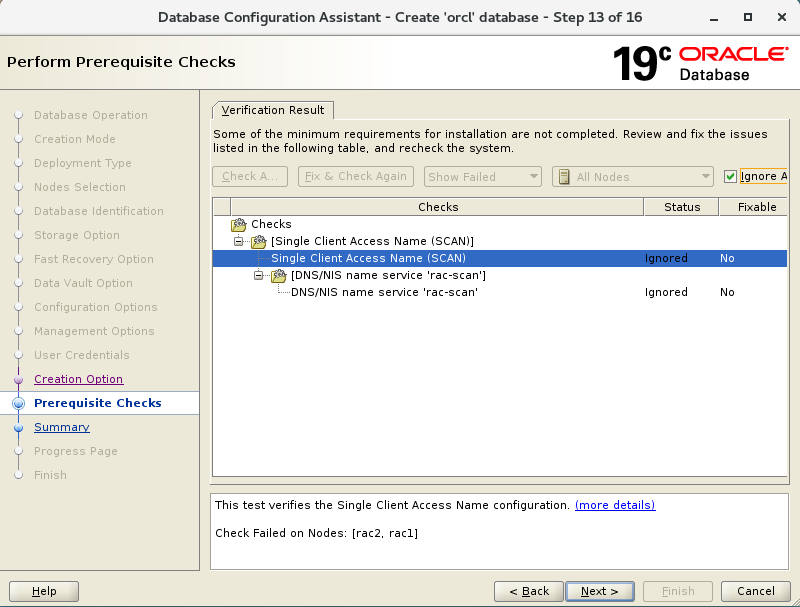Click the Checks root folder gear icon
Screen dimensions: 800x607
(239, 225)
